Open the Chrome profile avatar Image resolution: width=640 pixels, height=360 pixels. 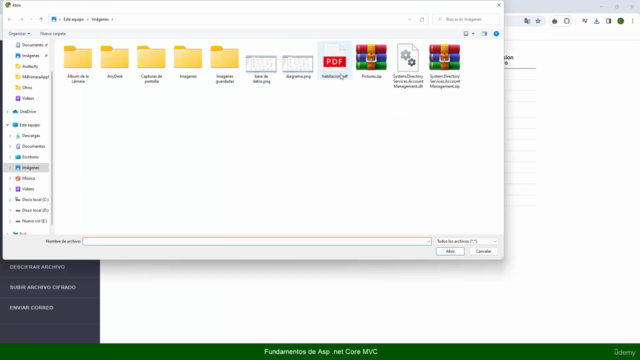620,21
